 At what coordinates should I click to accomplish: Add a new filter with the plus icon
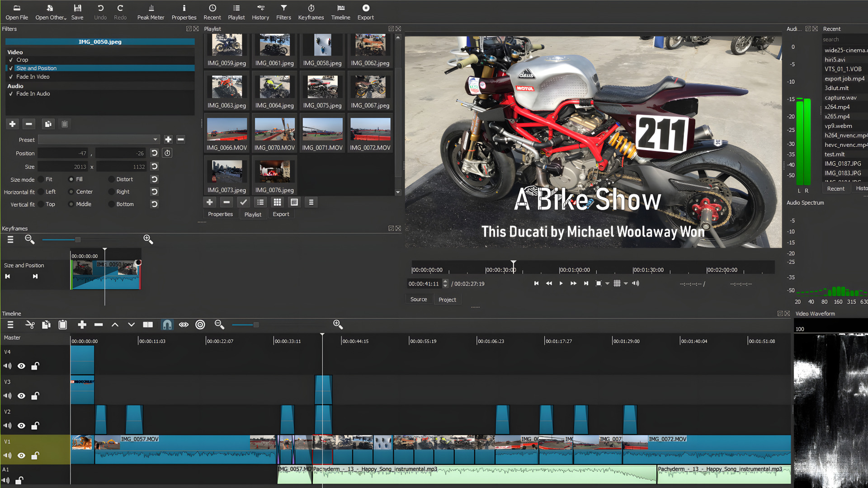tap(12, 124)
